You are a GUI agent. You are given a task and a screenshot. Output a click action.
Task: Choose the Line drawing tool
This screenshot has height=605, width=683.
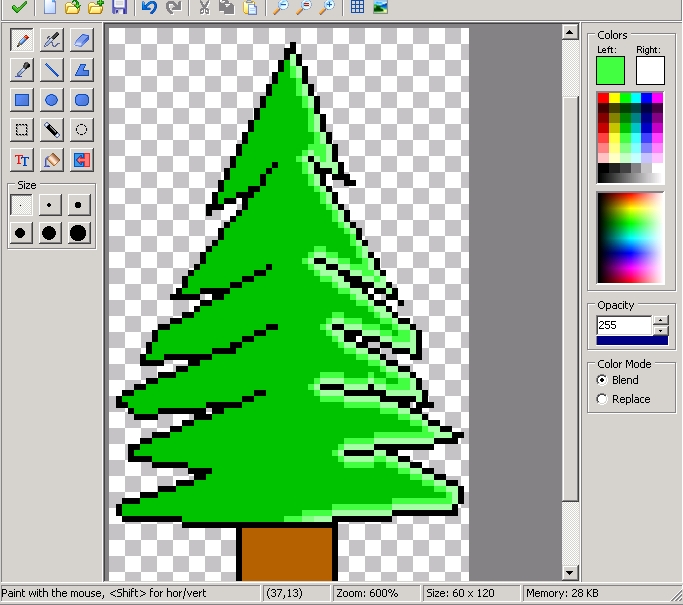point(52,70)
